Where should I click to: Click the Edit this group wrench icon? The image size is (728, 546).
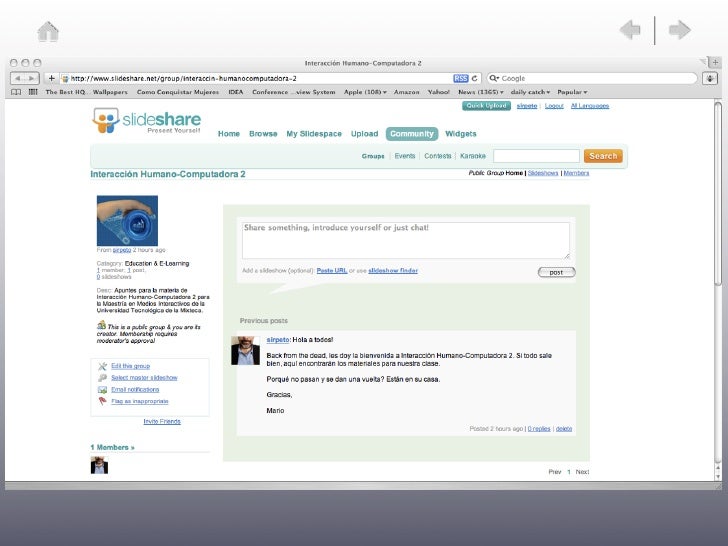(x=103, y=366)
